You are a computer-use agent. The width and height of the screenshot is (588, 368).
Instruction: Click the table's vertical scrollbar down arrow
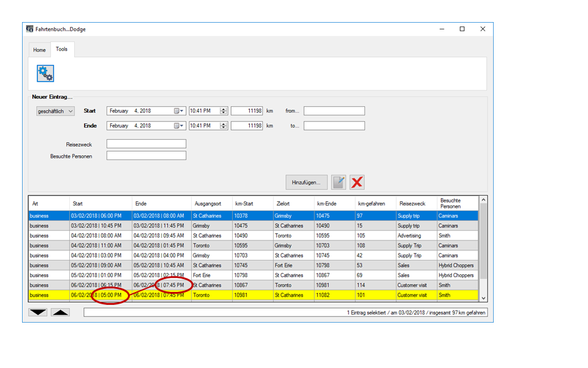[x=483, y=297]
